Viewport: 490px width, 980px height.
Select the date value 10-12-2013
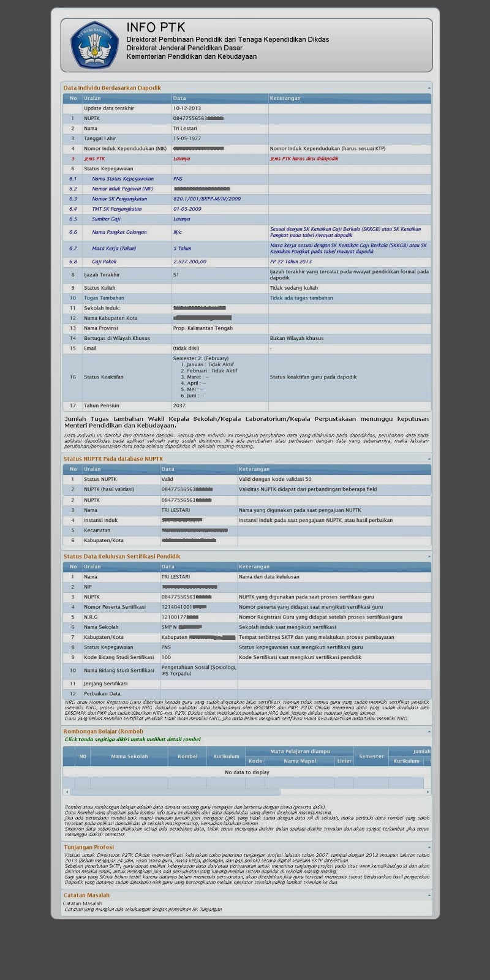(187, 108)
